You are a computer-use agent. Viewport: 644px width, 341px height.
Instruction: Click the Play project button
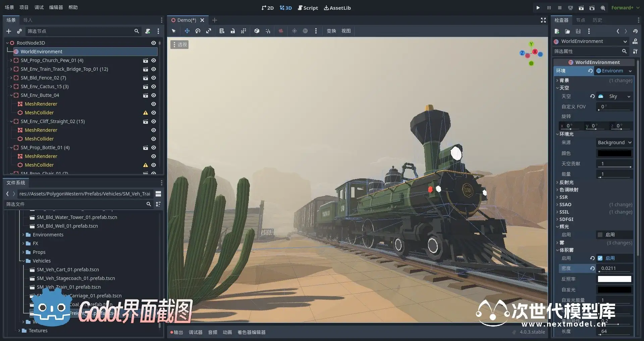point(538,8)
